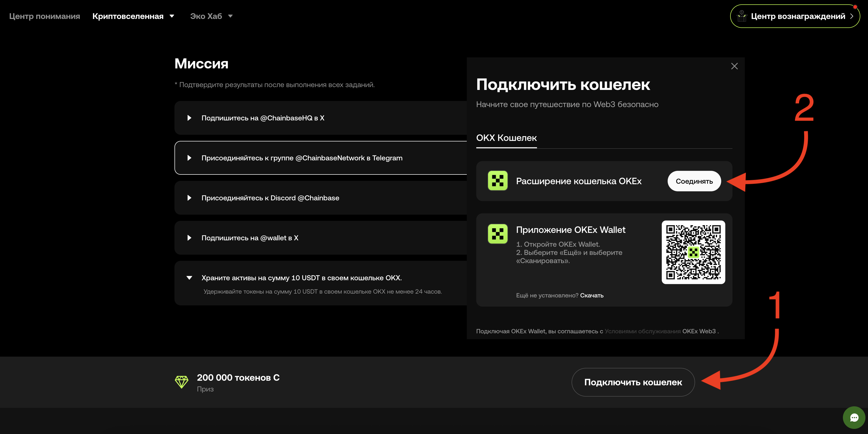Click the Приз label under tokens
Screen dimensions: 868x434
tap(205, 389)
